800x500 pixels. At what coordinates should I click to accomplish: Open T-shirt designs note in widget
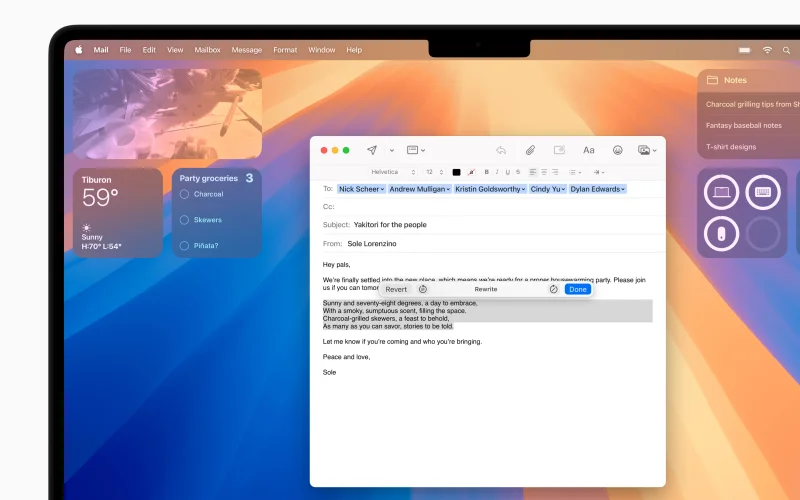[731, 146]
